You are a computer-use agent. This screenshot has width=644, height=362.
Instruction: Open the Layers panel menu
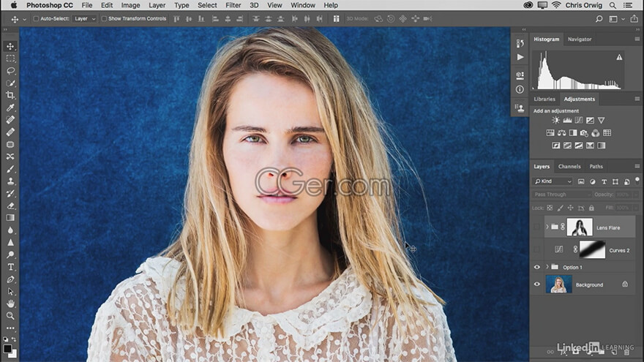coord(637,166)
